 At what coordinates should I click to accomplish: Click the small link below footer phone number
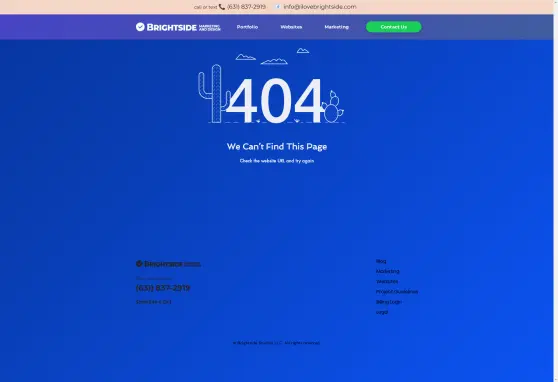(x=153, y=302)
